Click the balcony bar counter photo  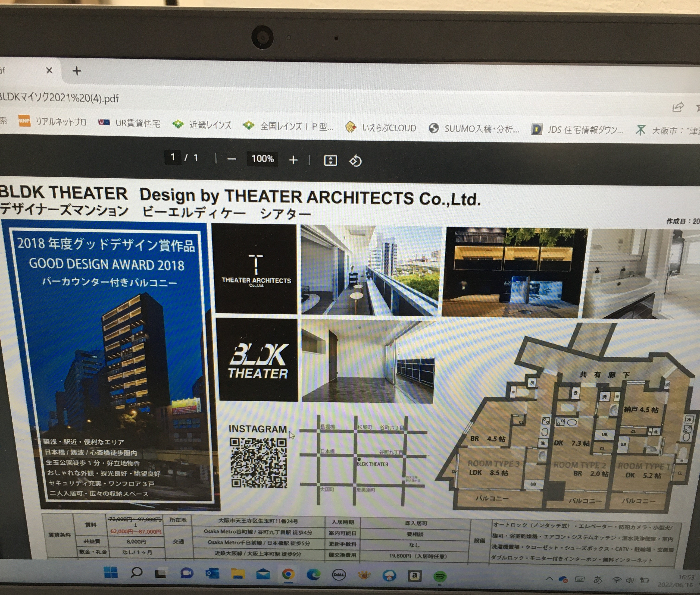371,271
